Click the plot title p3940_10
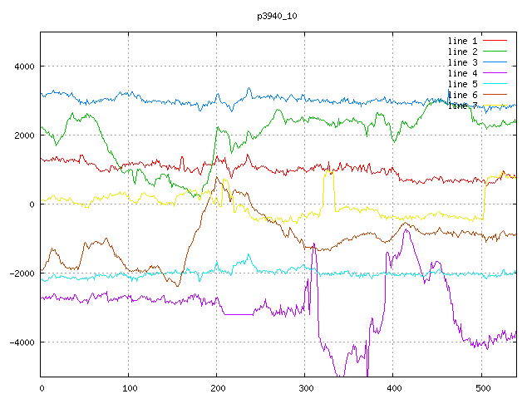 (x=278, y=16)
